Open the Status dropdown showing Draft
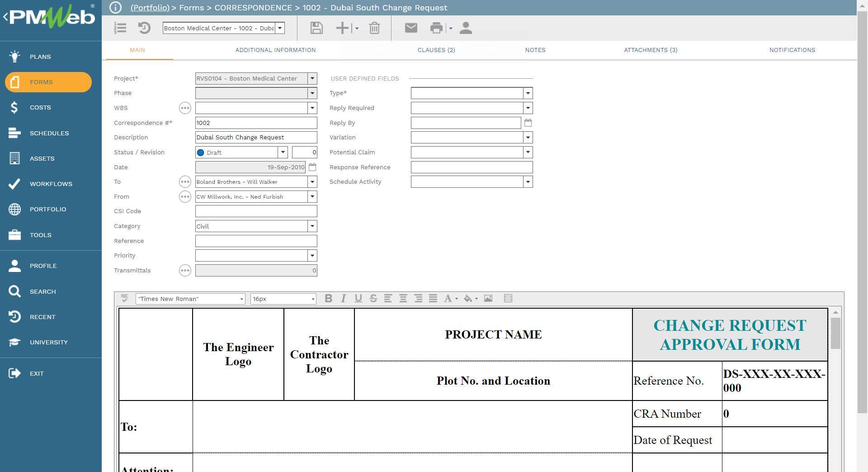 click(283, 153)
